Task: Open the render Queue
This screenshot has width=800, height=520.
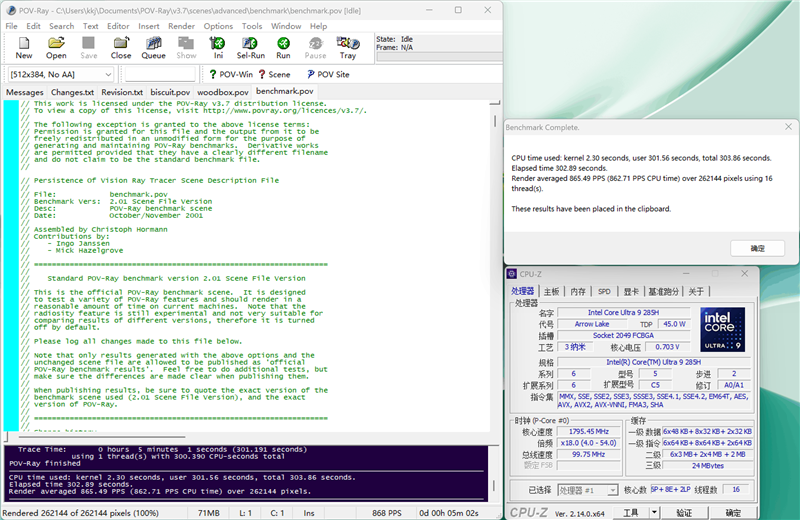Action: pyautogui.click(x=154, y=48)
